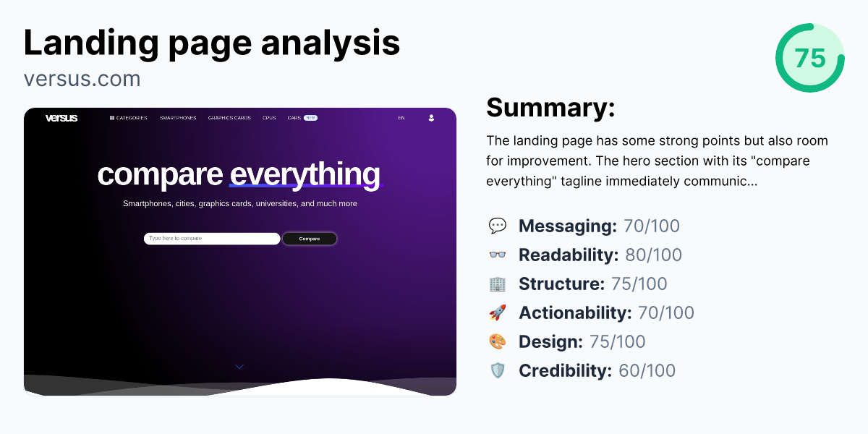Image resolution: width=868 pixels, height=434 pixels.
Task: Expand the hero section down chevron
Action: (x=239, y=367)
